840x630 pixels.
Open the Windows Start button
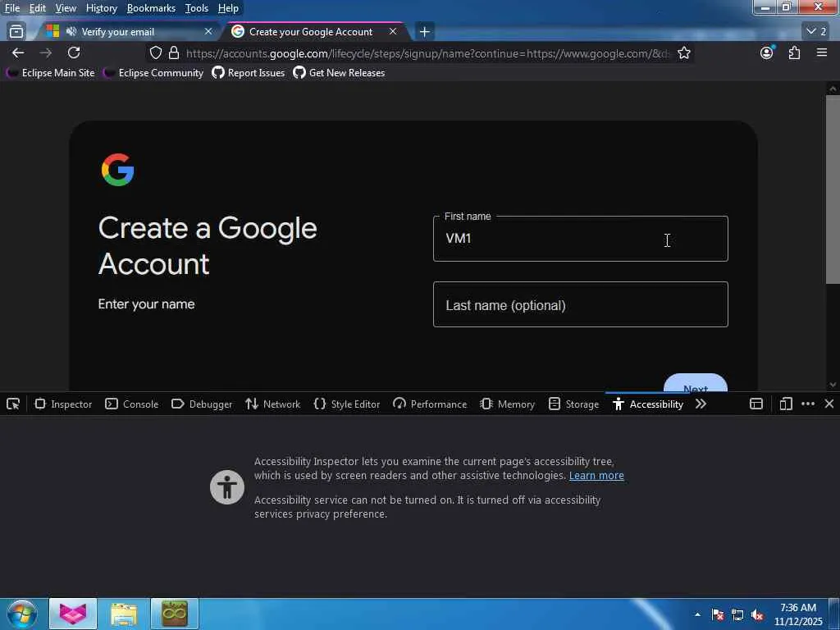tap(21, 614)
